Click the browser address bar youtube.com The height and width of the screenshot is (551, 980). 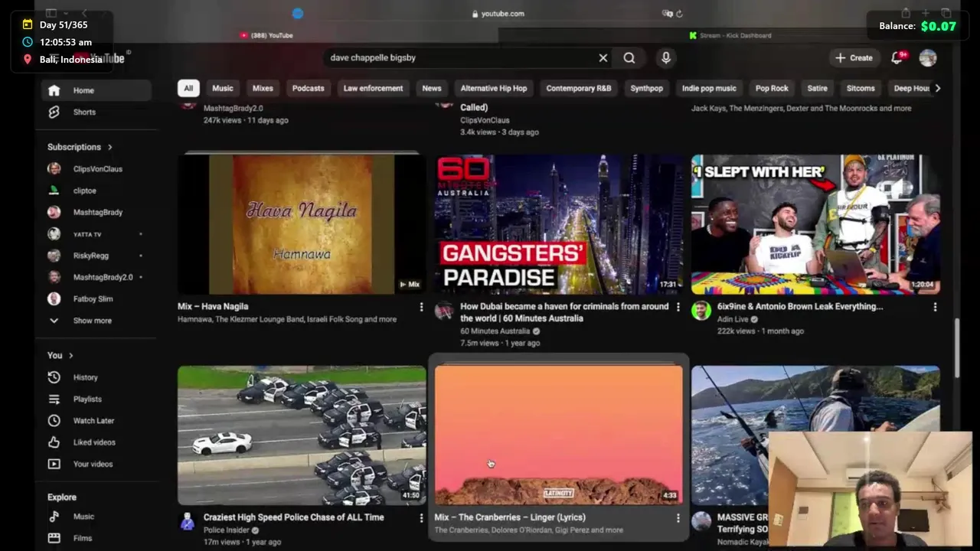point(498,14)
